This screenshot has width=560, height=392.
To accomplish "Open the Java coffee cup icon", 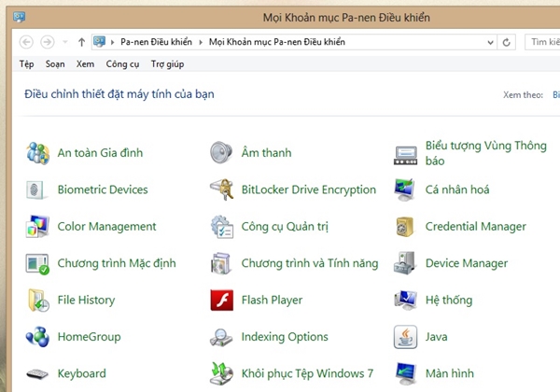I will (405, 337).
